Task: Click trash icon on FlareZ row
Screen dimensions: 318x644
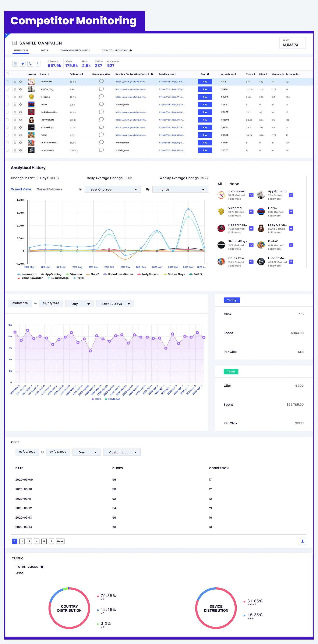Action: (15, 104)
